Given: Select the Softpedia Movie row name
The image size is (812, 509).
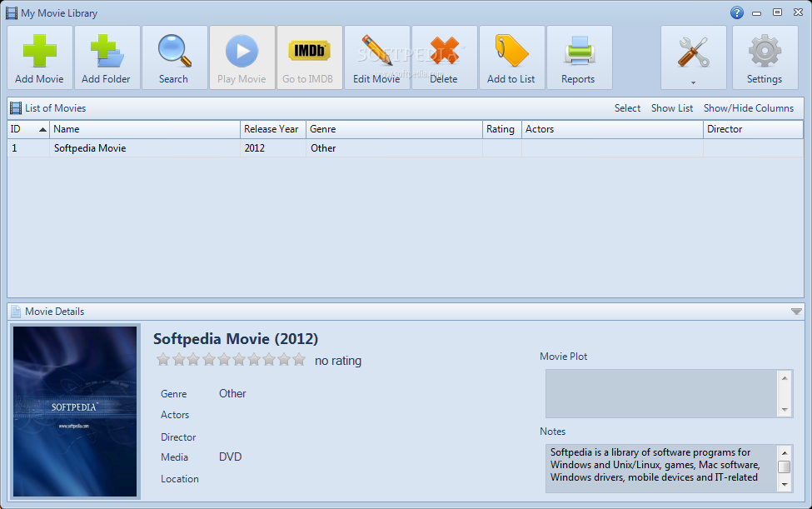Looking at the screenshot, I should click(x=90, y=148).
